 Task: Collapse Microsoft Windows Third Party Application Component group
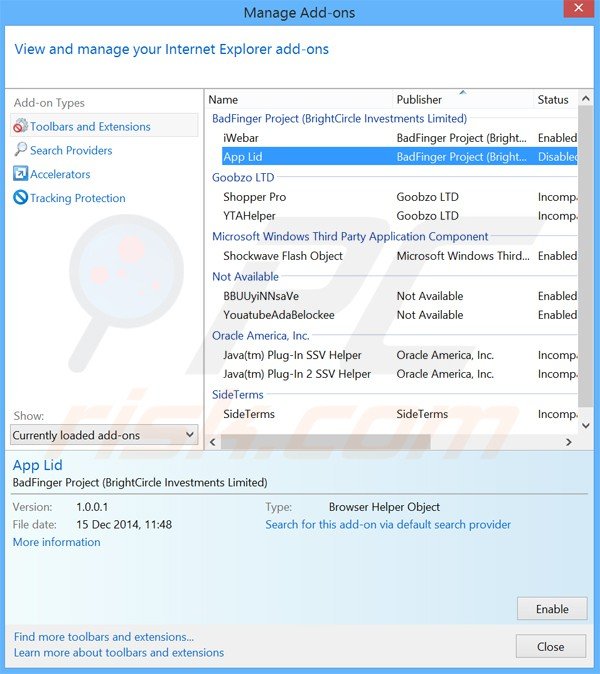[350, 236]
